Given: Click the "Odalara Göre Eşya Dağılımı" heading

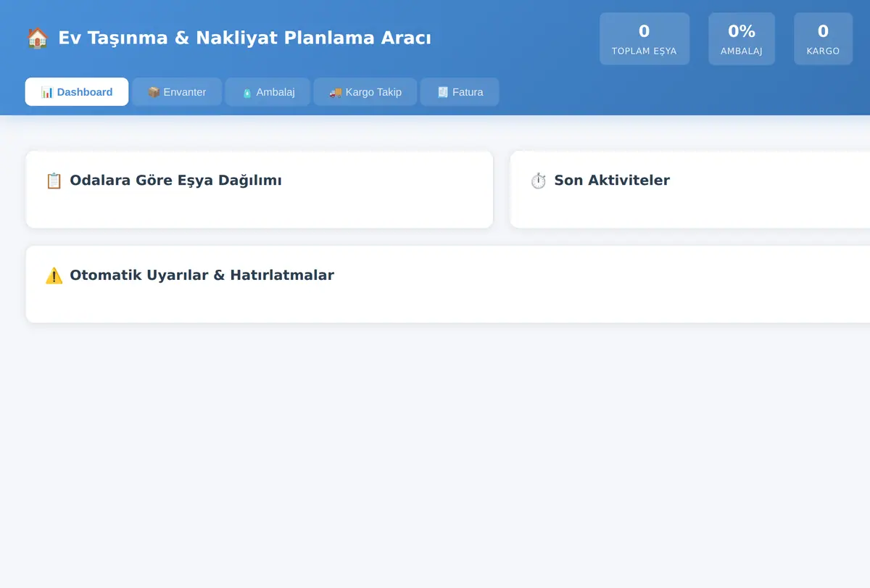Looking at the screenshot, I should click(175, 181).
